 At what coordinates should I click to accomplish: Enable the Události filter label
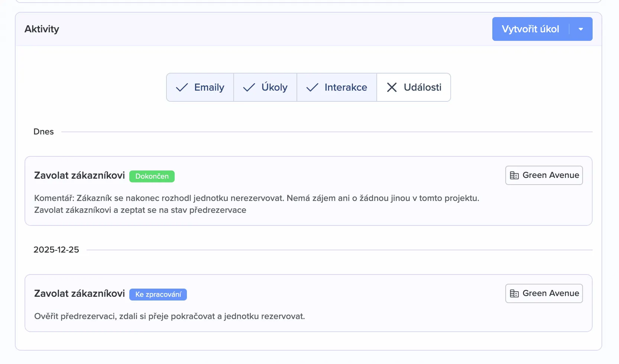422,87
